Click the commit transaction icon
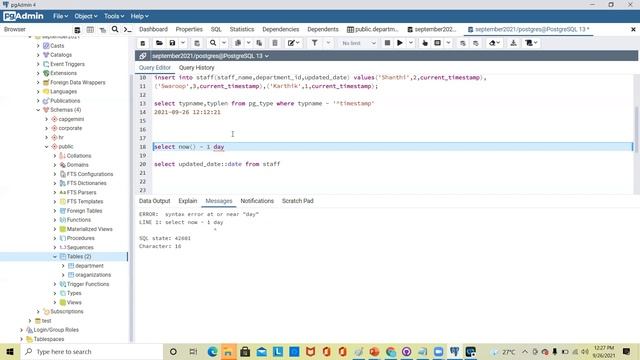 463,43
